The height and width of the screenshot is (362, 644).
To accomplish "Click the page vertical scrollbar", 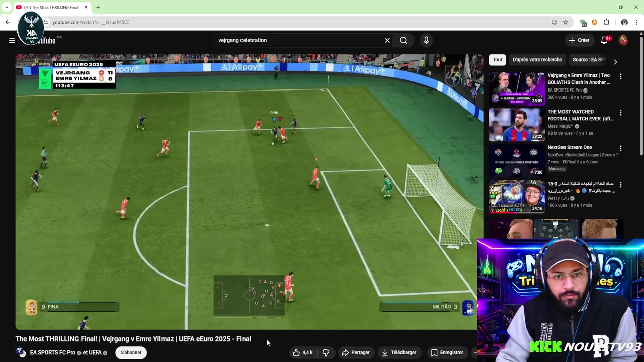I will (x=641, y=96).
